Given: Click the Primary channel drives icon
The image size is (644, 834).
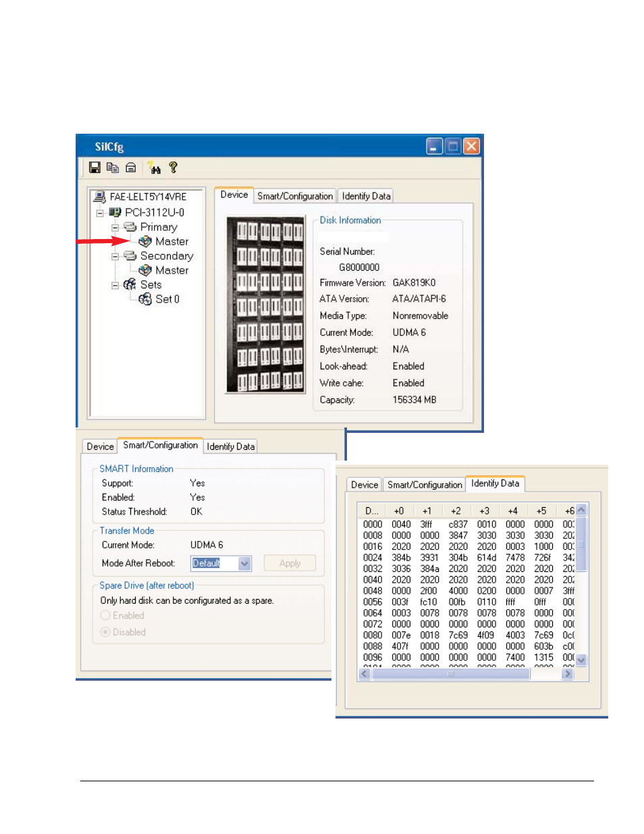Looking at the screenshot, I should 130,227.
